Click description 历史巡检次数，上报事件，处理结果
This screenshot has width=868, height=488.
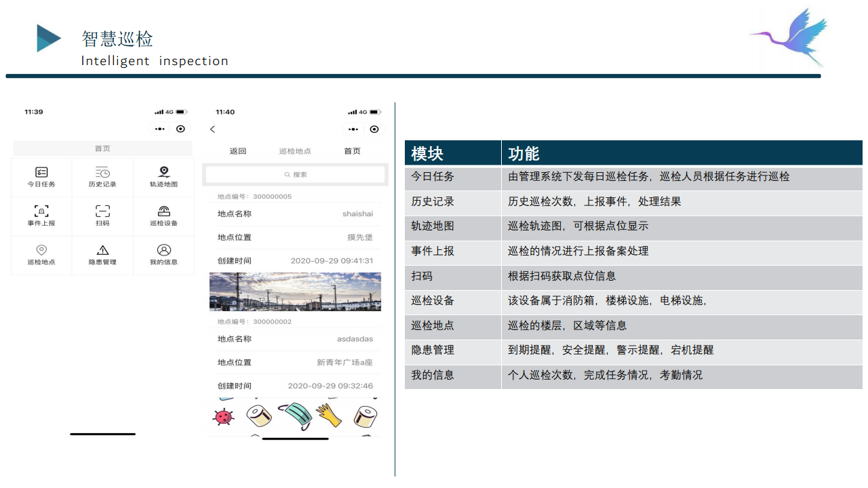point(595,201)
